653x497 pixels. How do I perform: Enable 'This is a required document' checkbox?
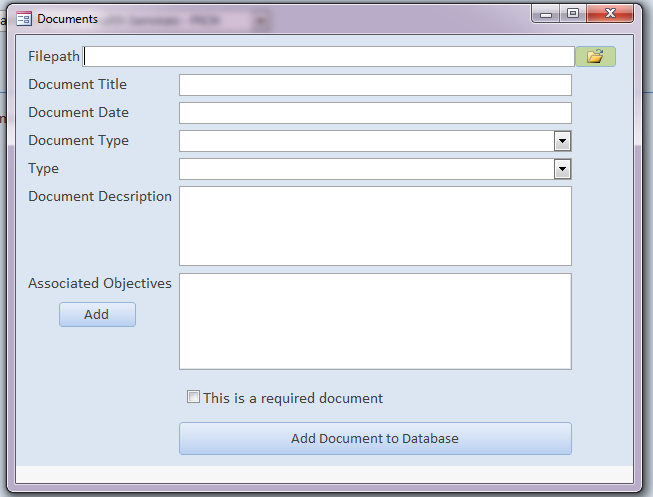pyautogui.click(x=193, y=397)
